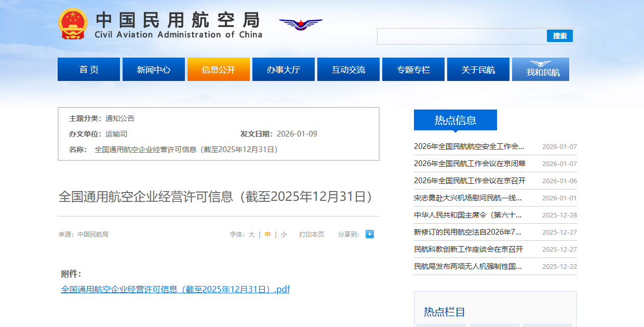The height and width of the screenshot is (327, 644).
Task: Click the blue share plus icon
Action: pyautogui.click(x=369, y=234)
